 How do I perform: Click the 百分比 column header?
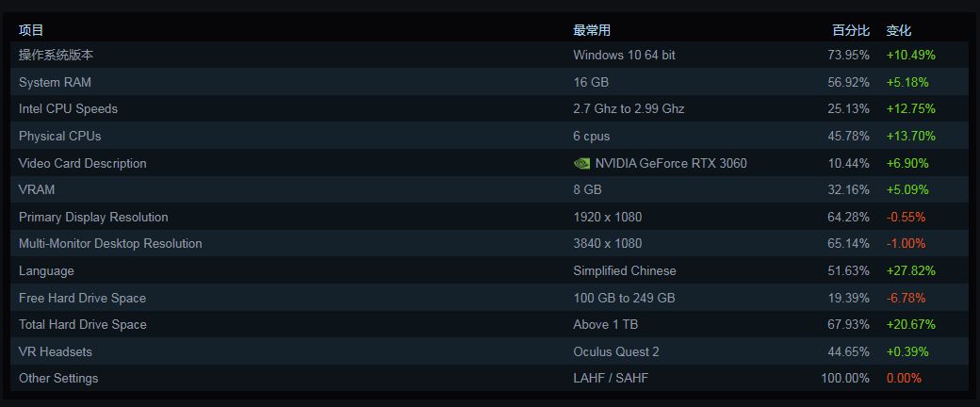tap(851, 30)
